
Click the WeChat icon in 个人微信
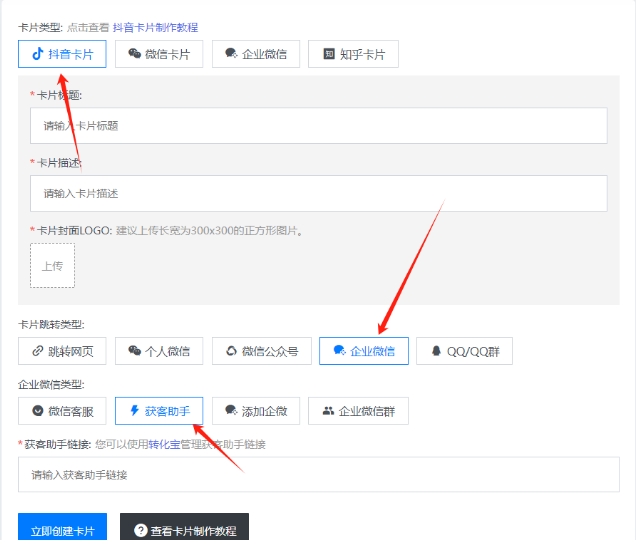coord(134,351)
